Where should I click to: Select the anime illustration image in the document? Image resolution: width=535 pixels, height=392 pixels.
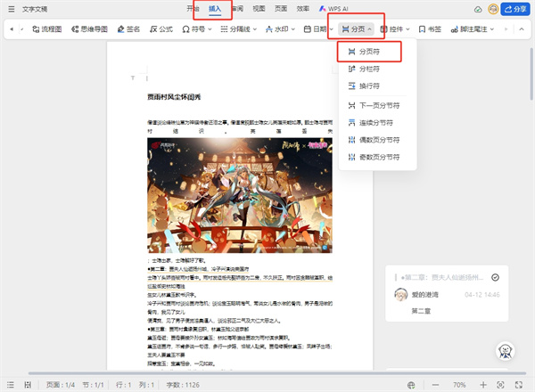point(240,195)
